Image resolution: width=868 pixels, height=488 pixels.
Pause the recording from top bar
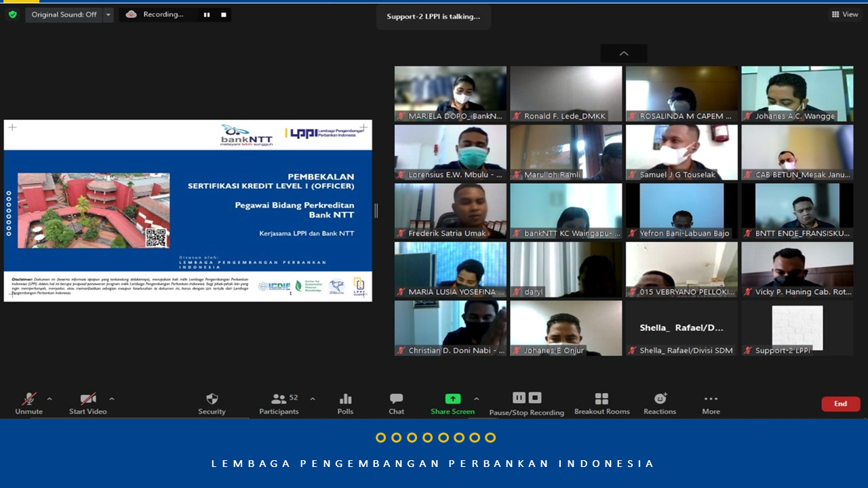pyautogui.click(x=207, y=14)
